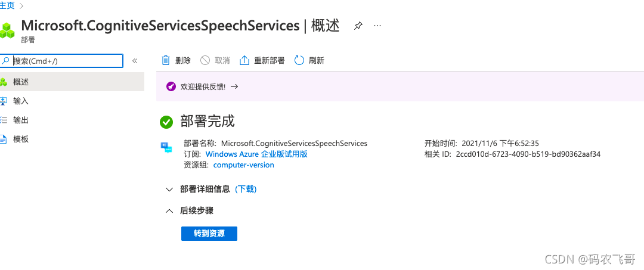Screen dimensions: 644x270
Task: Open the Windows Azure 企业版试用版 subscription link
Action: pos(256,154)
